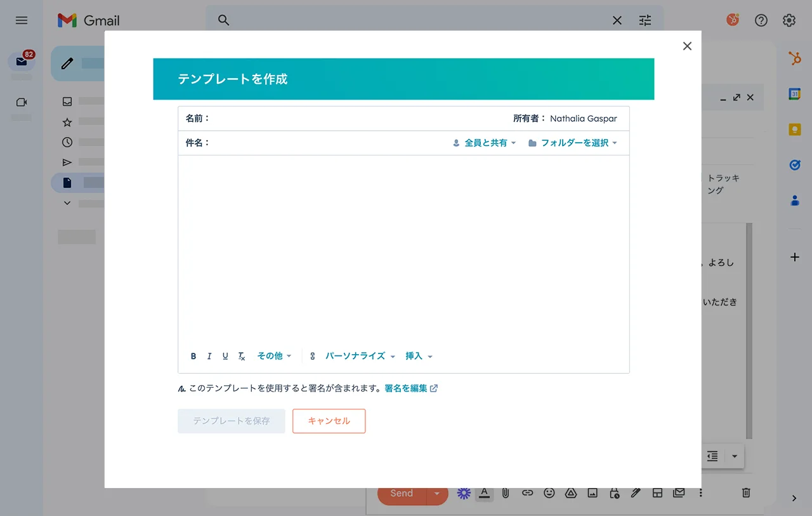Open the フォルダーを選択 folder dropdown
The width and height of the screenshot is (812, 516).
573,143
